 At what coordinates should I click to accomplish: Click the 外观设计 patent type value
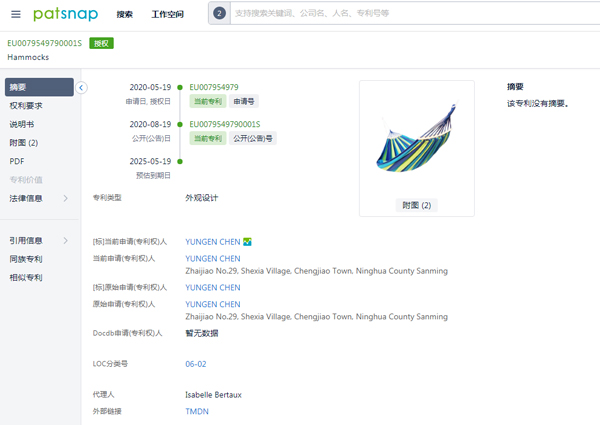click(202, 198)
